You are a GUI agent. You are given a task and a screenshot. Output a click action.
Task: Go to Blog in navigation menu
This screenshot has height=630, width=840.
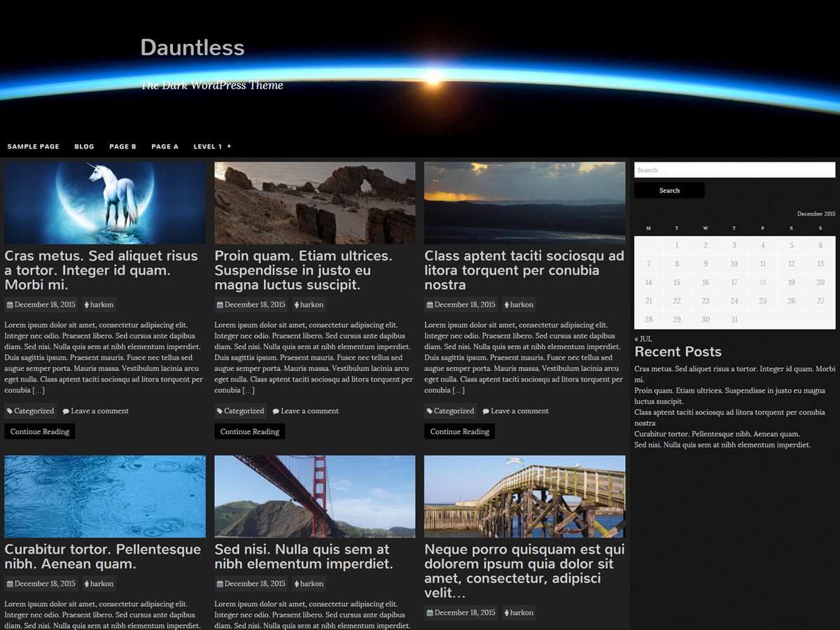84,146
